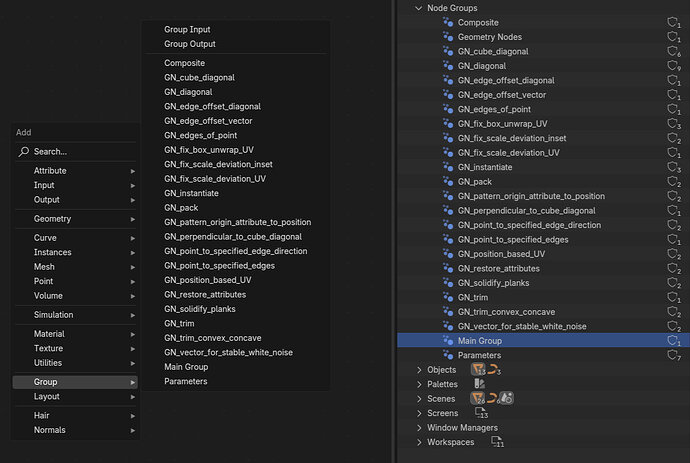
Task: Click the Search field in Add menu
Action: tap(75, 151)
